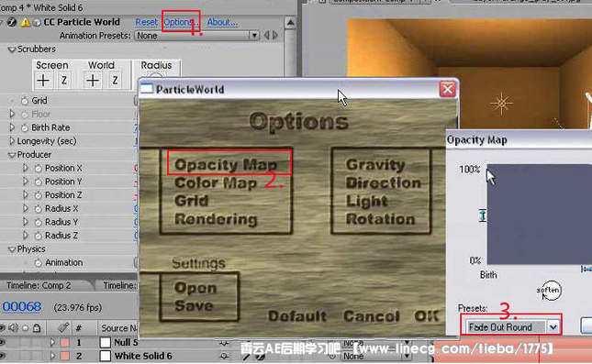Click OK in ParticleWorld dialog
592x364 pixels.
pyautogui.click(x=426, y=316)
